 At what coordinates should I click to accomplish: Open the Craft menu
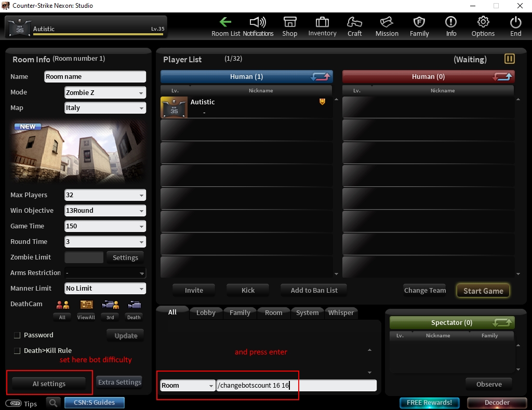[354, 27]
